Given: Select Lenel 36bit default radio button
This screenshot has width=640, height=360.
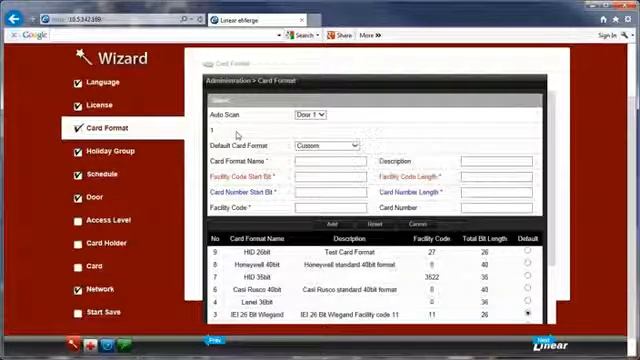Looking at the screenshot, I should [527, 300].
